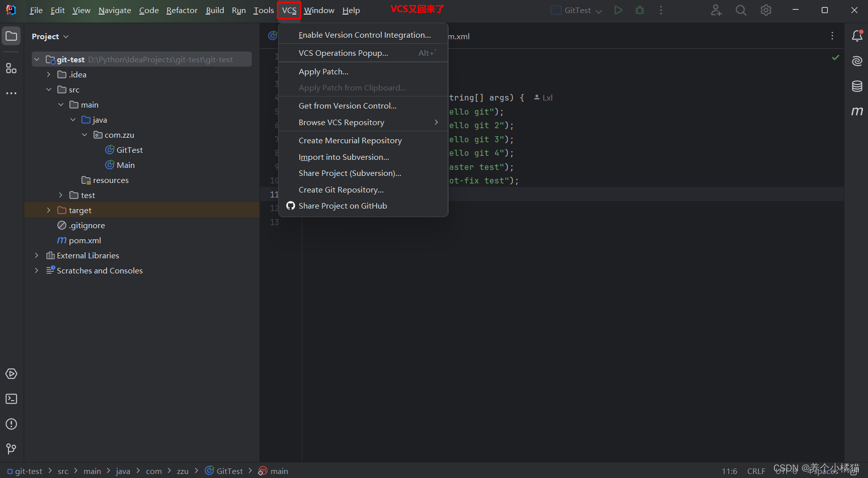Debug GitTest with the bug icon
This screenshot has height=478, width=868.
point(640,10)
